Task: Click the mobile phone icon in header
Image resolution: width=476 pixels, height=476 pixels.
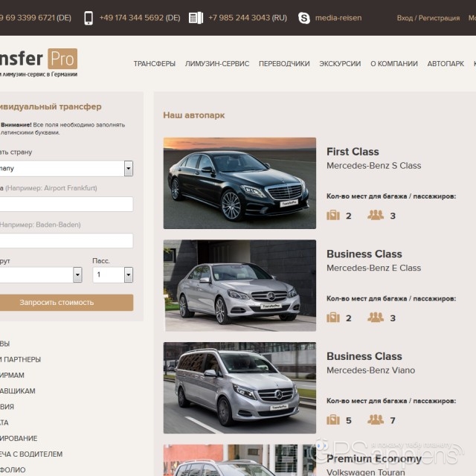Action: [x=89, y=18]
